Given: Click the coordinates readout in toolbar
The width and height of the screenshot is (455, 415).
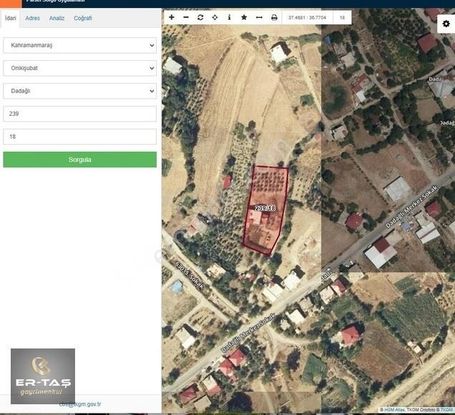Looking at the screenshot, I should click(307, 17).
